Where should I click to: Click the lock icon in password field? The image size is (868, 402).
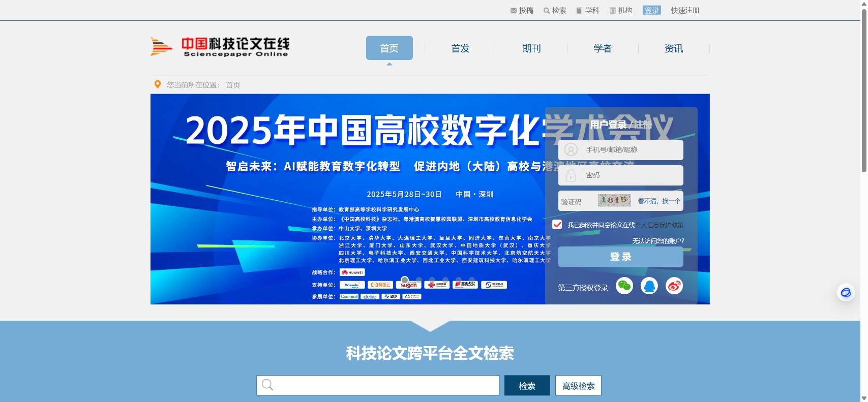pyautogui.click(x=571, y=175)
